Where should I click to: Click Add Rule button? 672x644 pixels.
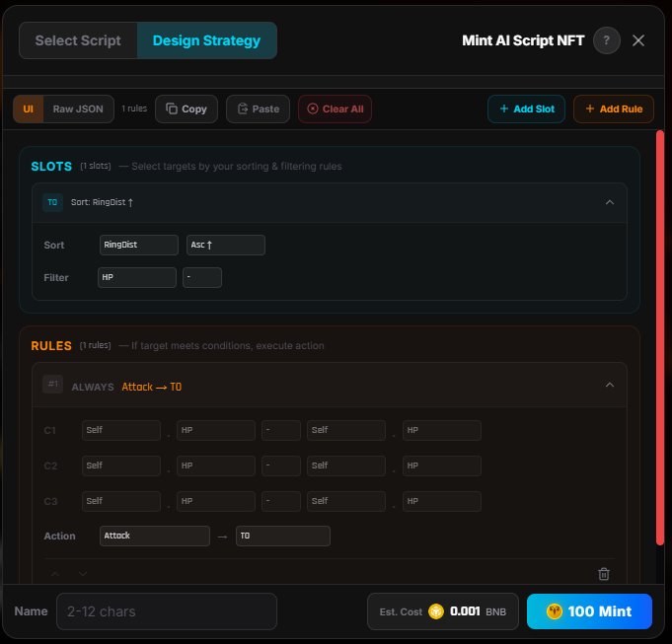[614, 108]
